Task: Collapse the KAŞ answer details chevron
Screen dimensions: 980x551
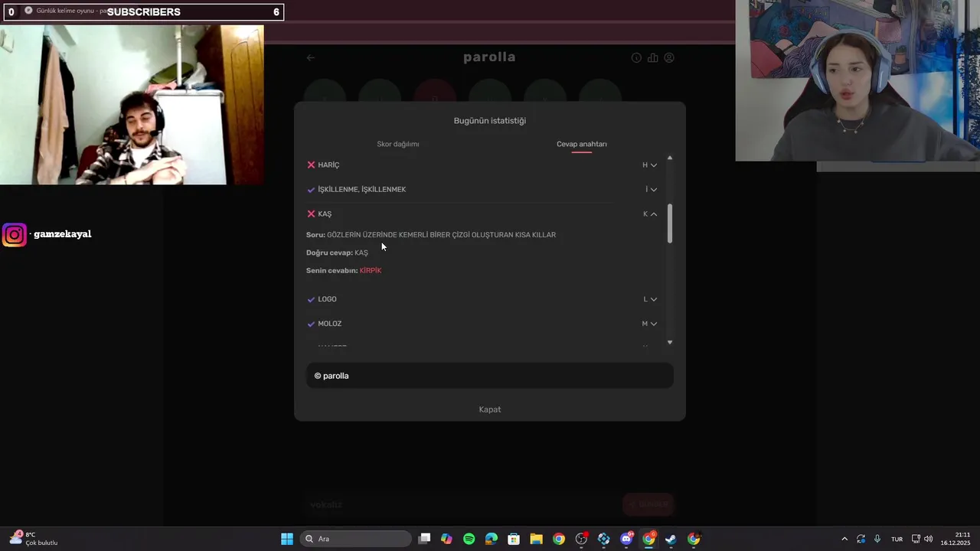Action: click(x=654, y=214)
